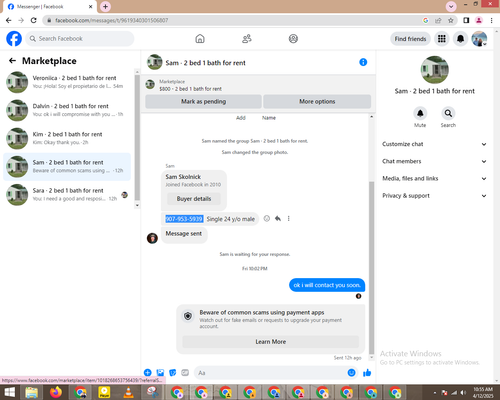Image resolution: width=500 pixels, height=400 pixels.
Task: Expand Chat members section
Action: tap(434, 161)
